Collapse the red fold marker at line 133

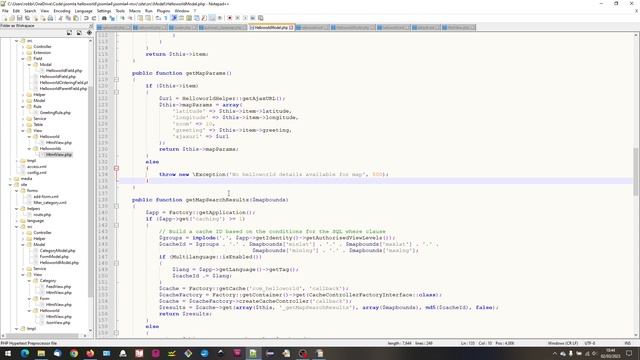coord(116,168)
